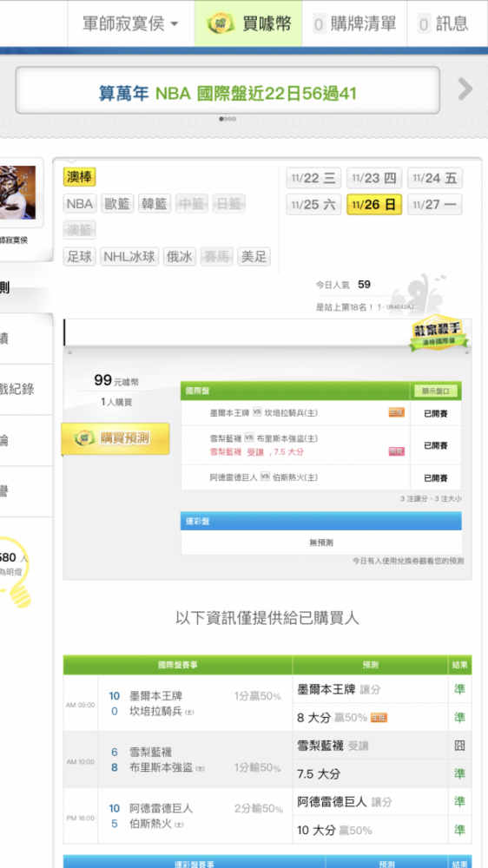The width and height of the screenshot is (488, 868).
Task: Click the 8 大分 prediction cell
Action: pyautogui.click(x=370, y=718)
